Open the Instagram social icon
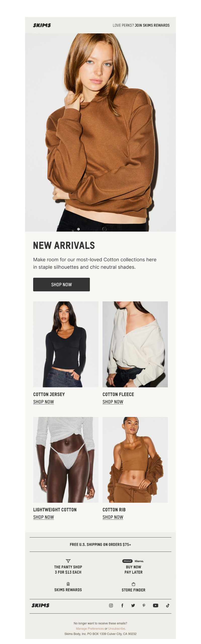Viewport: 201px width, 644px height. [111, 605]
